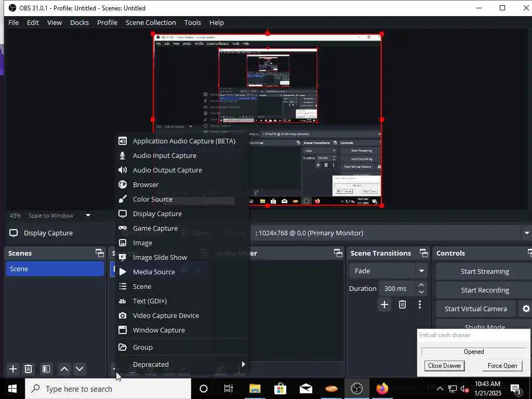The height and width of the screenshot is (399, 532).
Task: Click the play icon beside Media Source
Action: click(x=123, y=272)
